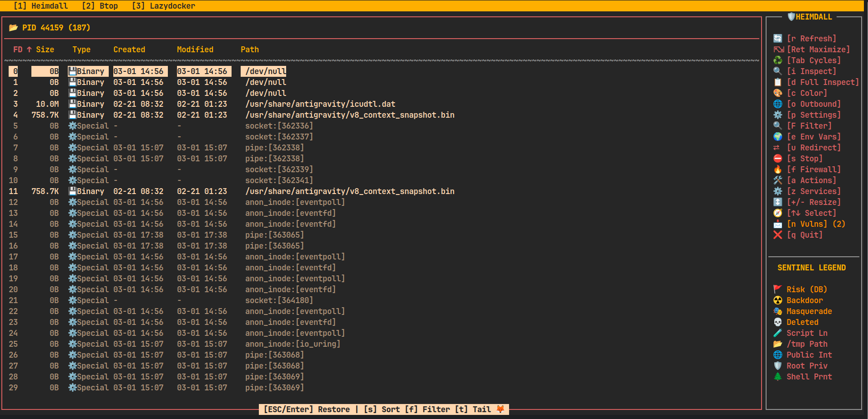Click the gear icon in FD 25 io_uring row
Image resolution: width=868 pixels, height=419 pixels.
tap(72, 344)
